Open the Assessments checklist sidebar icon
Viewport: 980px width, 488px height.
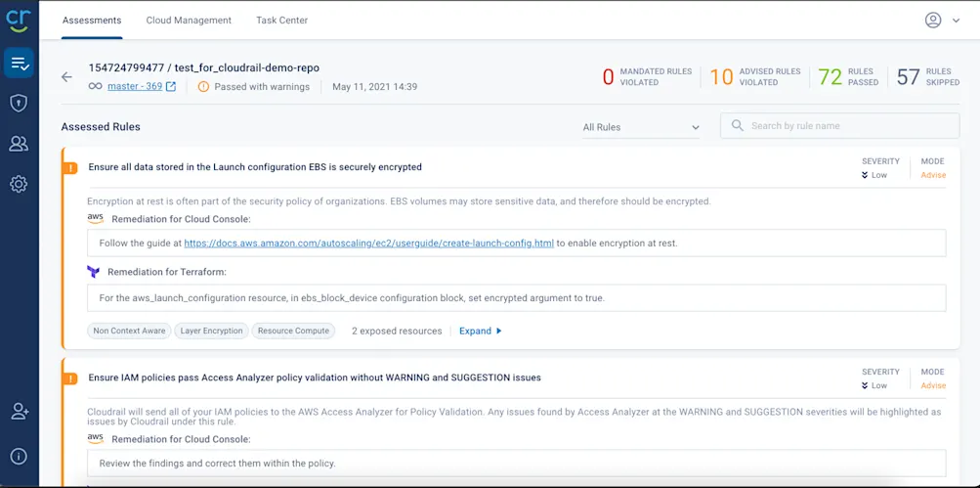point(19,63)
